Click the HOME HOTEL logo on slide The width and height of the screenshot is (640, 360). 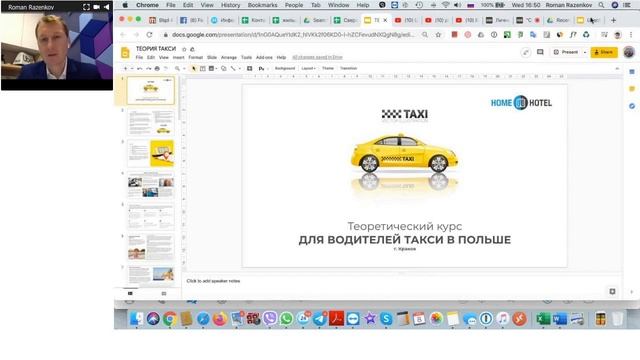521,103
